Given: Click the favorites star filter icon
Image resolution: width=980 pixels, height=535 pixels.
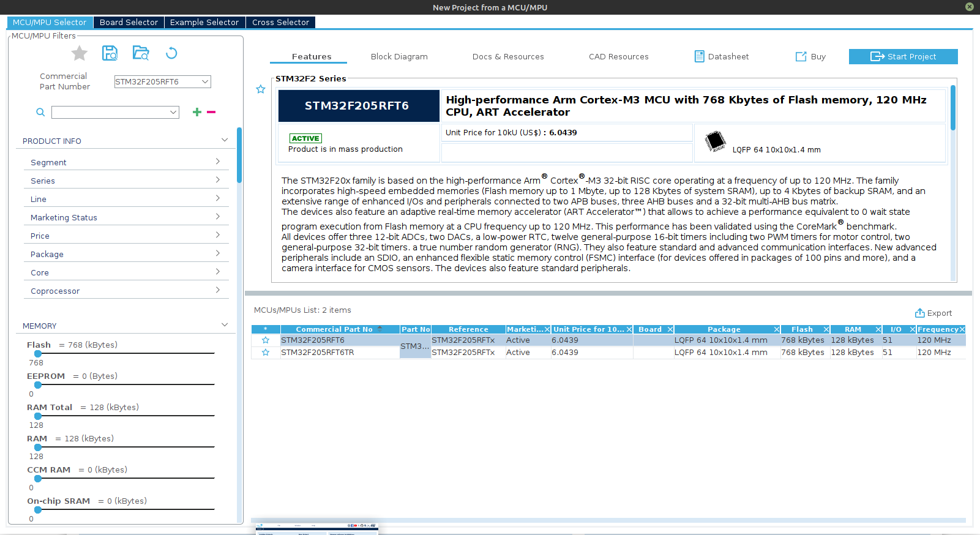Looking at the screenshot, I should [x=79, y=53].
